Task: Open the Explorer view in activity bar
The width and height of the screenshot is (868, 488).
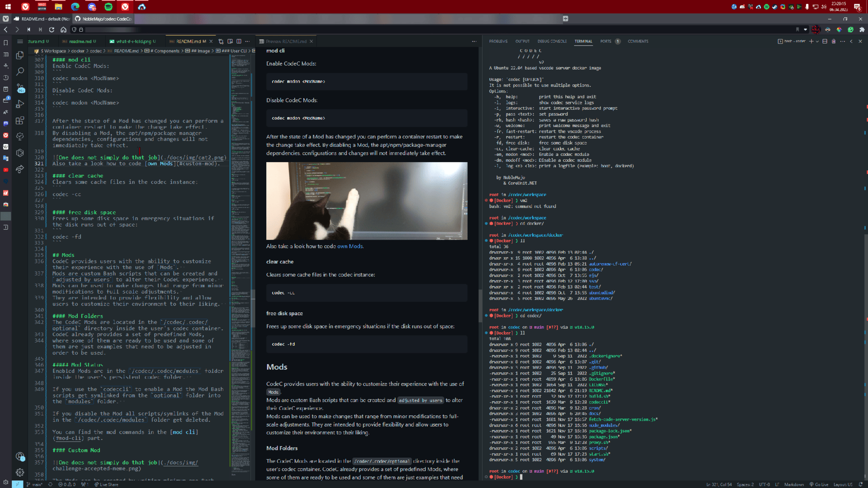Action: [x=20, y=55]
